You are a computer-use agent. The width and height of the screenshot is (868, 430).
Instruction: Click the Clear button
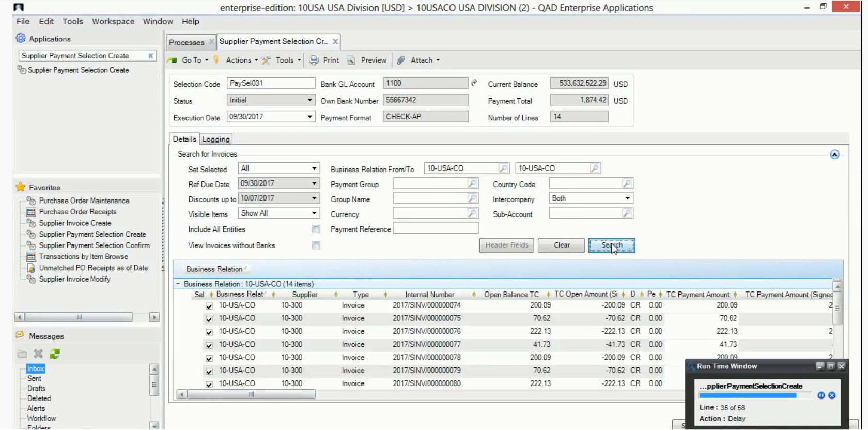pos(561,245)
